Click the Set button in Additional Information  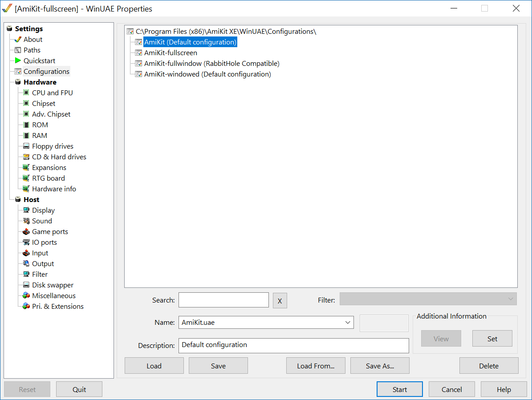[492, 338]
